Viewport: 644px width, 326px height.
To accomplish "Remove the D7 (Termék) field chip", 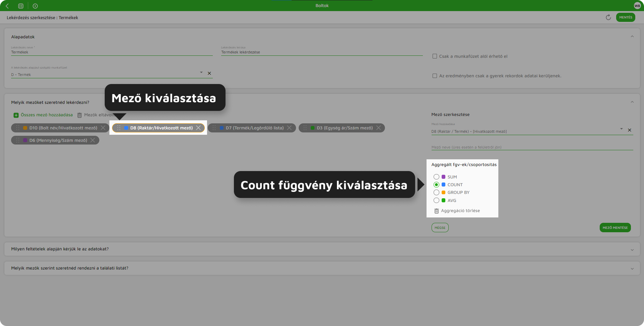I will [x=289, y=128].
